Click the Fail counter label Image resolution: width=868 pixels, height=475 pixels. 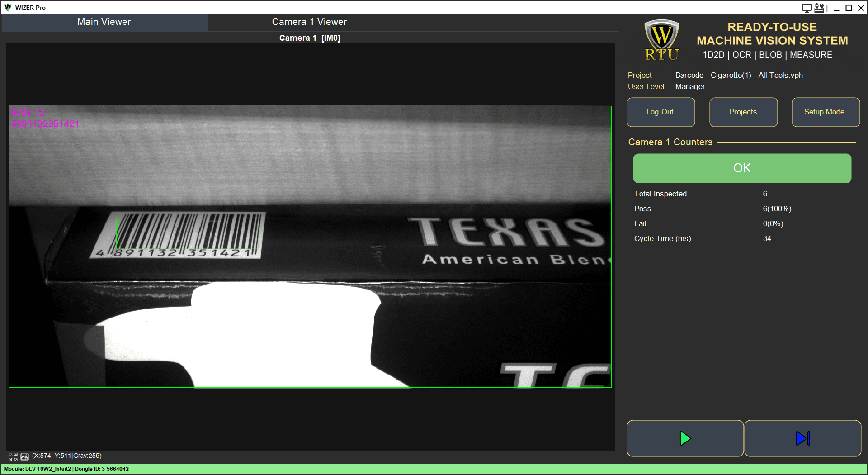pos(640,223)
